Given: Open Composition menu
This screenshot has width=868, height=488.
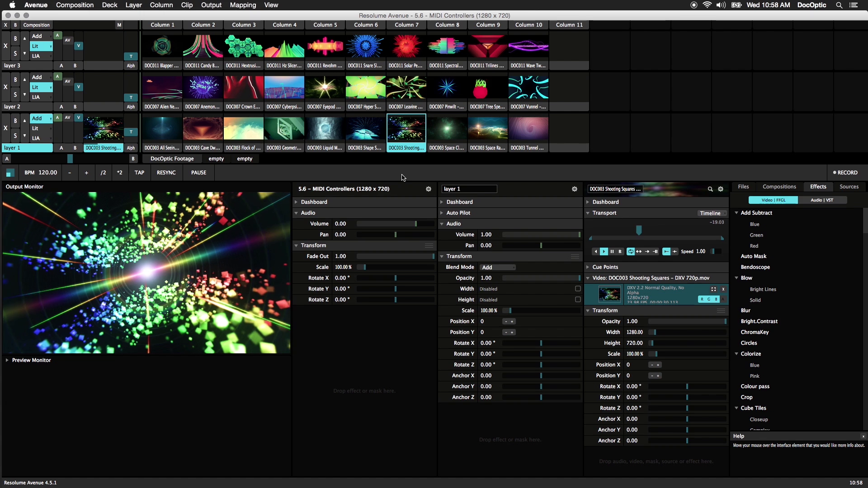Looking at the screenshot, I should tap(75, 5).
